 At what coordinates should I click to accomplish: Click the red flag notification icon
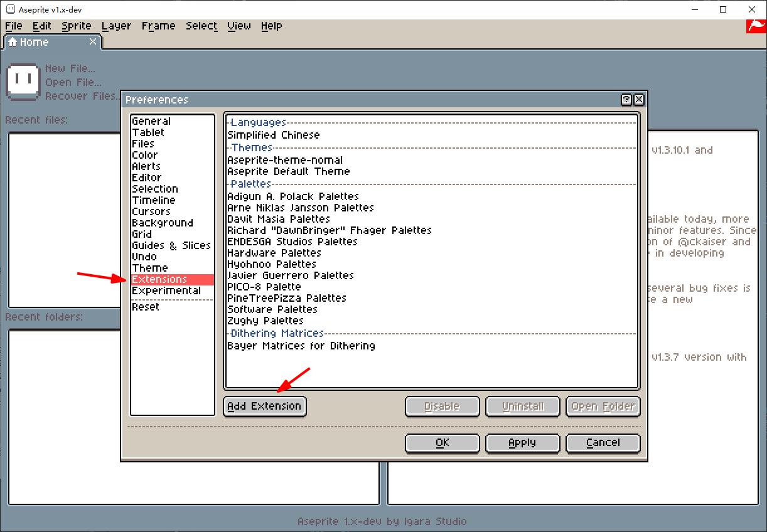pyautogui.click(x=755, y=26)
